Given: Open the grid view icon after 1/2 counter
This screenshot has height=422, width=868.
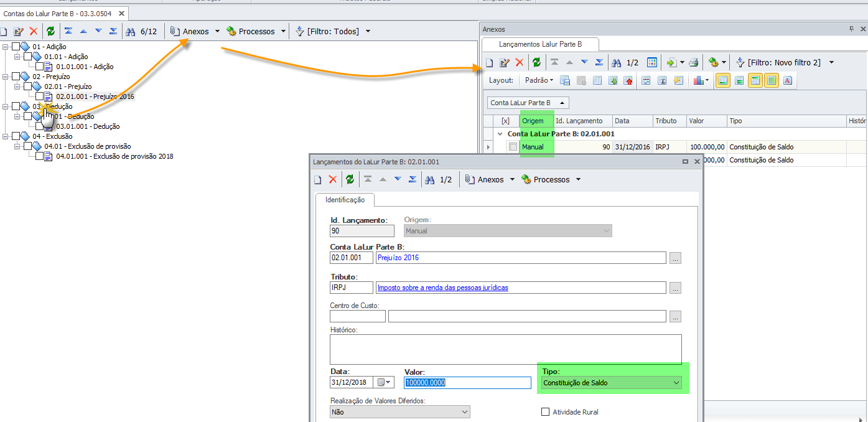Looking at the screenshot, I should pyautogui.click(x=652, y=62).
